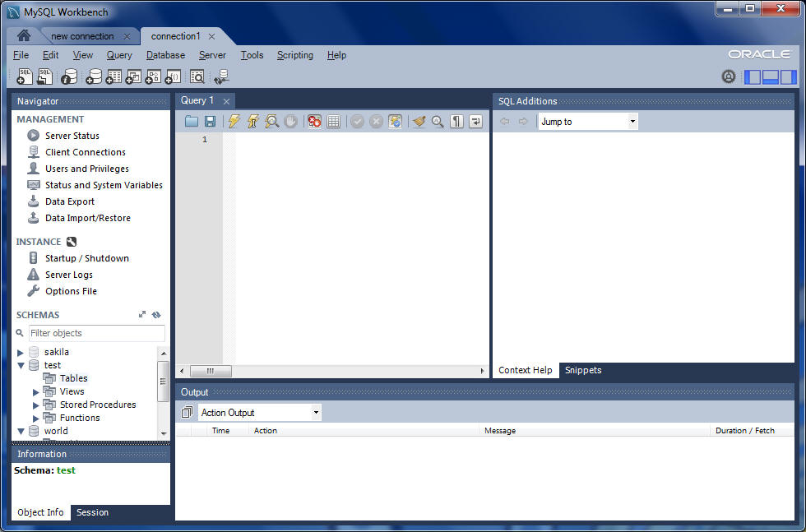Open the File menu

point(21,55)
